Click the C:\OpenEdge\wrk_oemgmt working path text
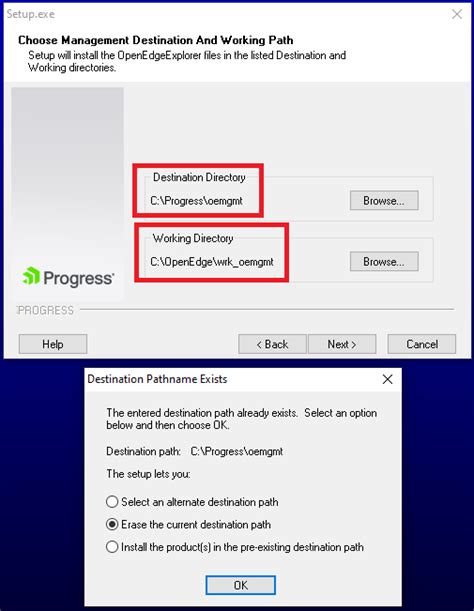474x611 pixels. pyautogui.click(x=212, y=261)
